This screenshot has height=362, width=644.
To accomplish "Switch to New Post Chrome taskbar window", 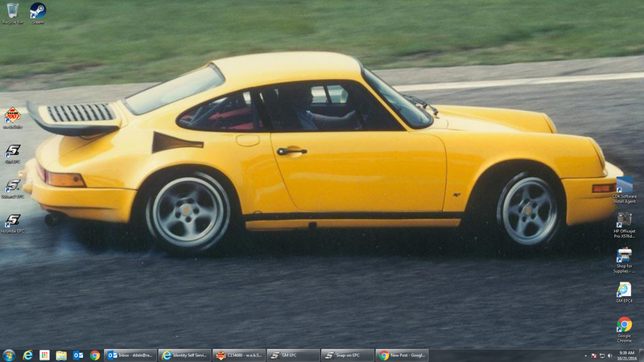I will click(402, 356).
